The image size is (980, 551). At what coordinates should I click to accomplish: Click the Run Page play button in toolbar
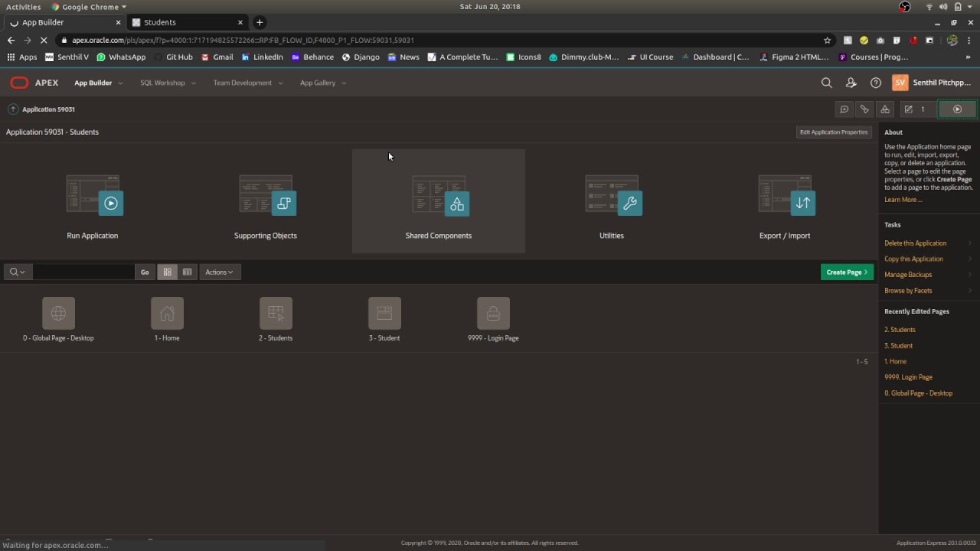point(957,109)
